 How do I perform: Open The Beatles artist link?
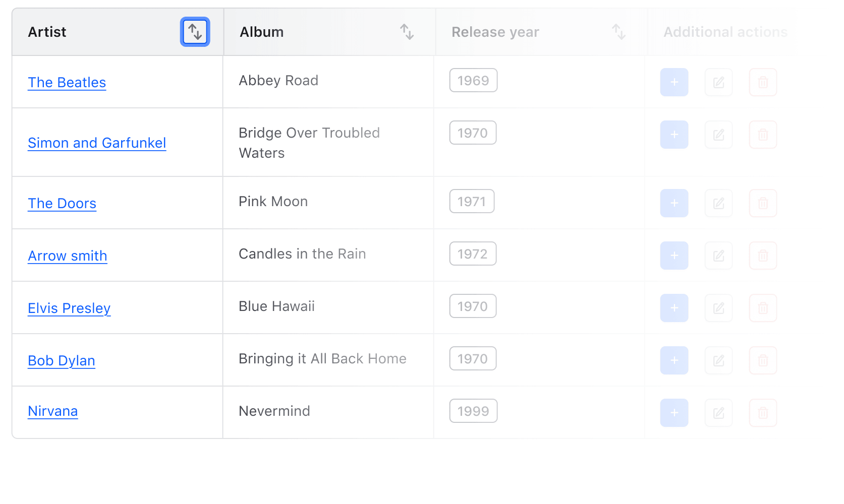click(67, 82)
